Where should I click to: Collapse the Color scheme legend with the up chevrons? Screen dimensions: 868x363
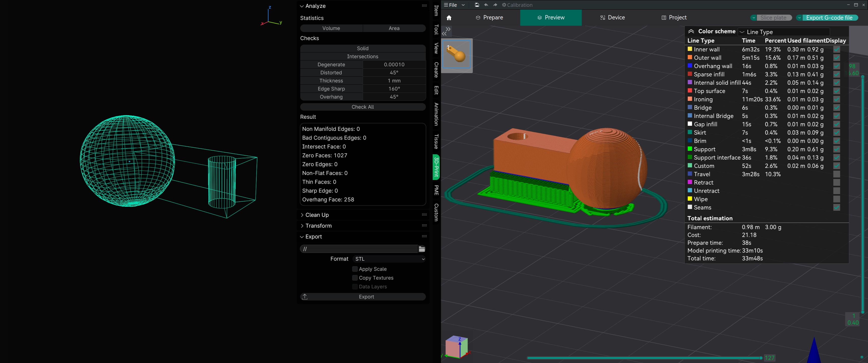[691, 31]
